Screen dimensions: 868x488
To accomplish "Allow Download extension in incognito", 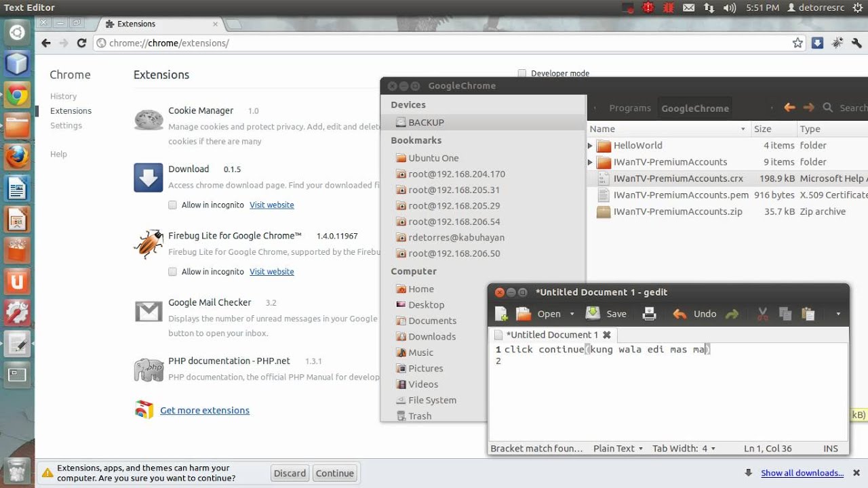I will [x=172, y=205].
